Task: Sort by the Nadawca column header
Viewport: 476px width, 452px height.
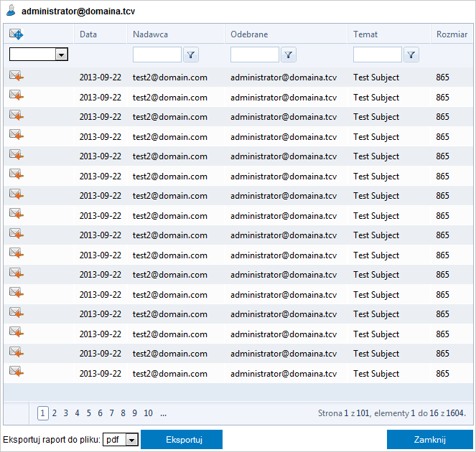Action: (x=150, y=34)
